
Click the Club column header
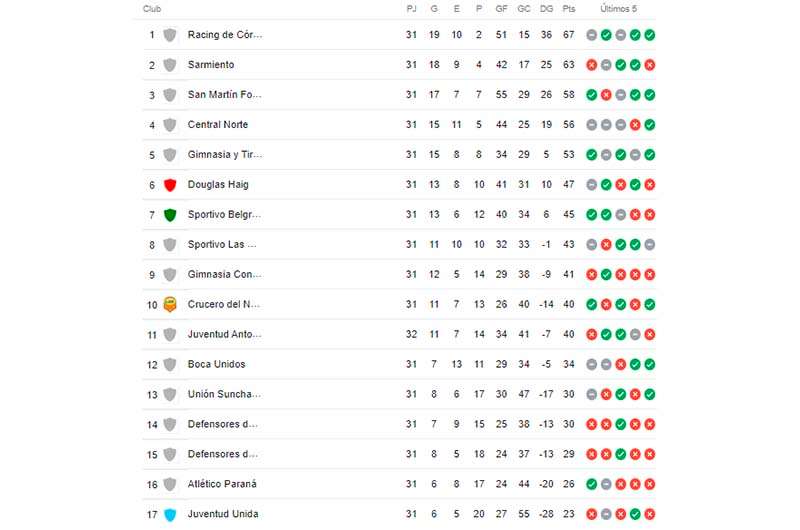click(152, 9)
